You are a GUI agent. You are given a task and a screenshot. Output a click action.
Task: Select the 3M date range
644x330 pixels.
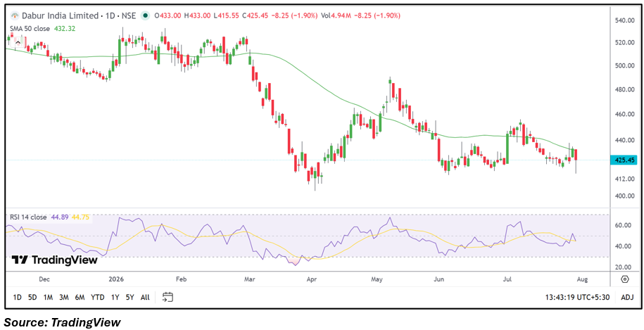tap(63, 297)
